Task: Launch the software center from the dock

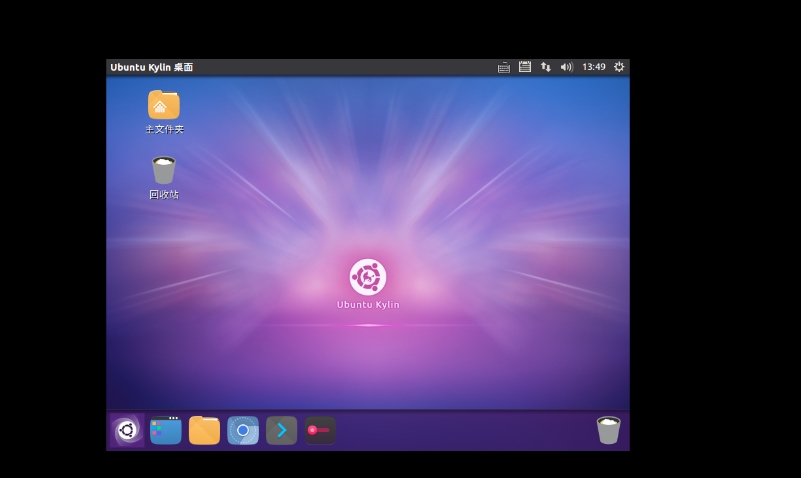Action: [166, 430]
